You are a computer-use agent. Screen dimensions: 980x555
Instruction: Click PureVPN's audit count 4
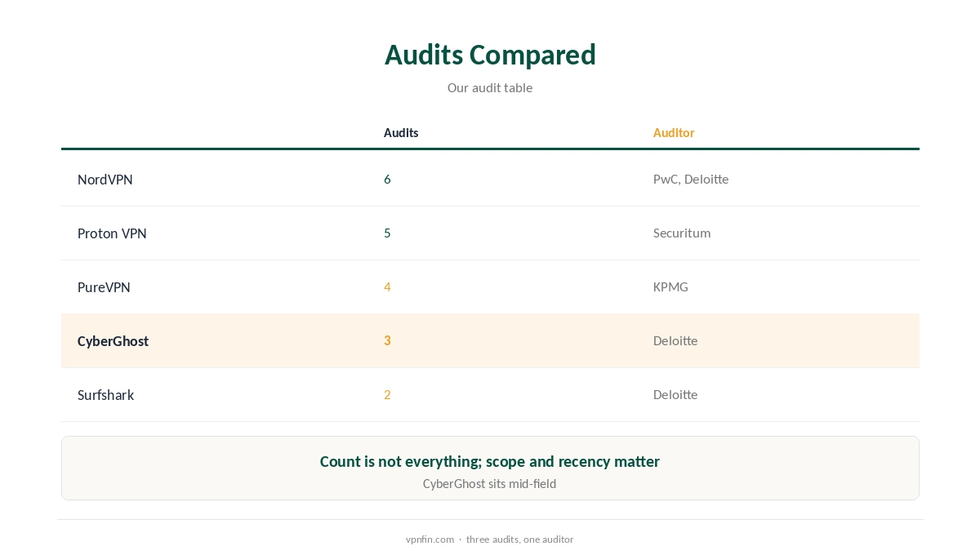(387, 287)
